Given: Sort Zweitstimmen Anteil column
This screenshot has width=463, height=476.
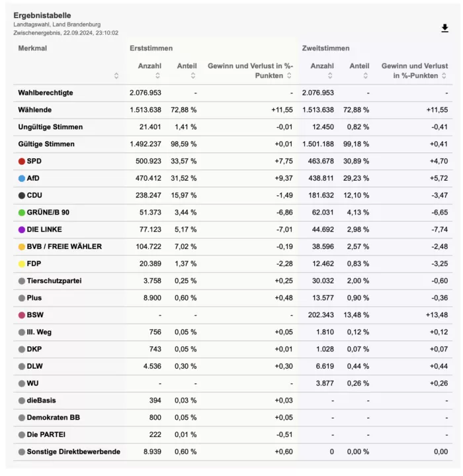Looking at the screenshot, I should [x=365, y=75].
